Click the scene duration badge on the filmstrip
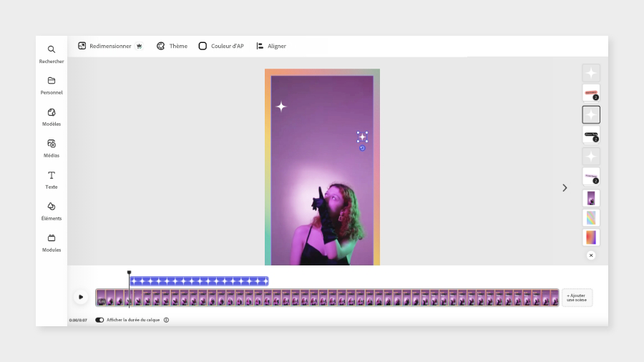 pos(102,302)
